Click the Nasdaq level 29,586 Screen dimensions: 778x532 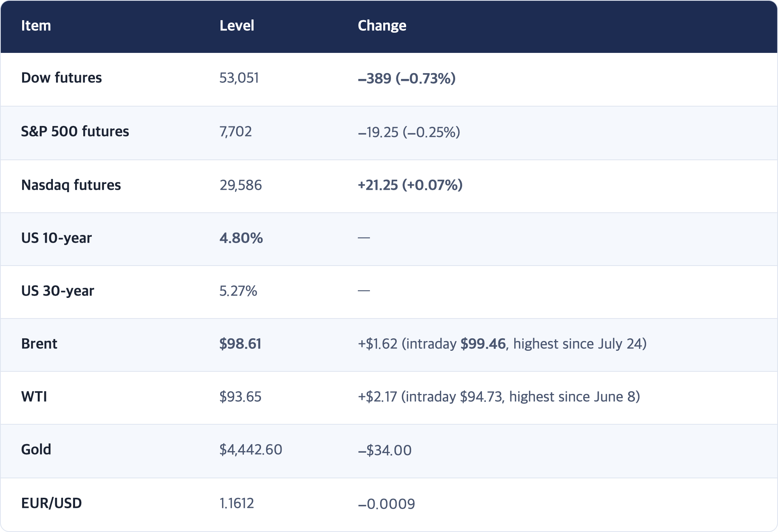click(x=240, y=185)
